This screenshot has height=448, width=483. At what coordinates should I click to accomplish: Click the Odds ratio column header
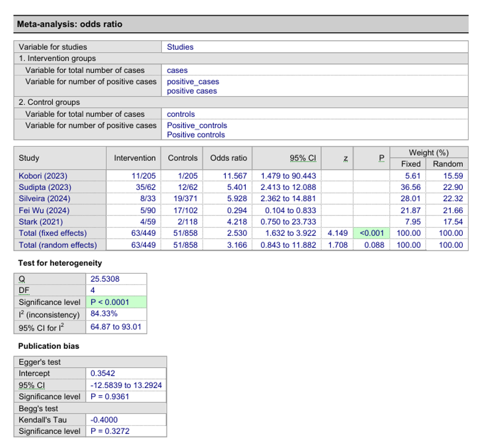coord(228,158)
